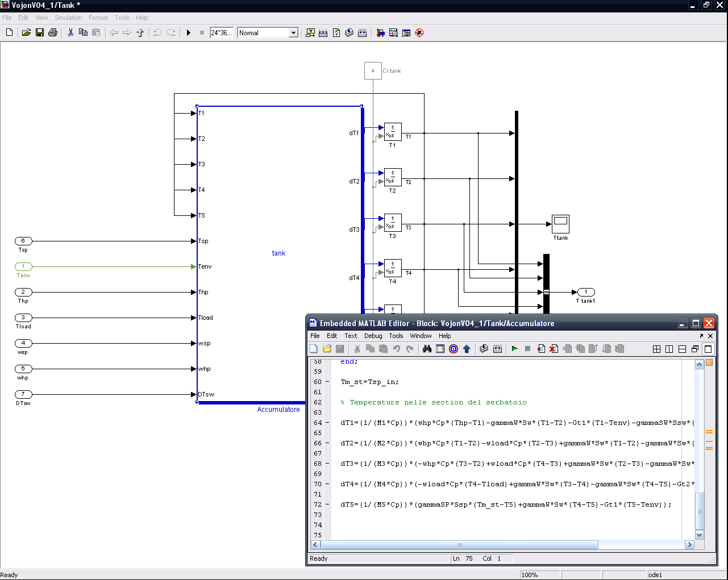This screenshot has width=728, height=580.
Task: Open the Tools menu in Simulink window
Action: (x=122, y=18)
